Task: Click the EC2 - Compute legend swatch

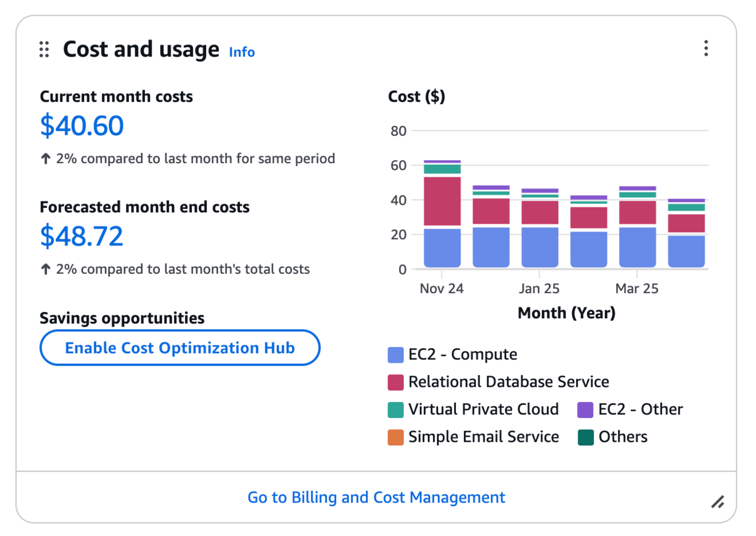Action: (x=396, y=355)
